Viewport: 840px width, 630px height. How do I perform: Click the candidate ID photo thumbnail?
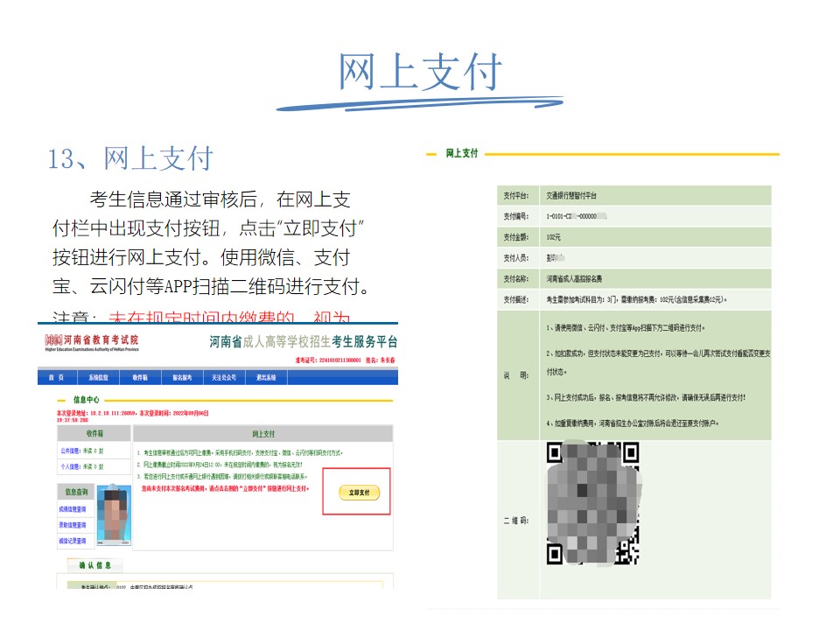[114, 514]
